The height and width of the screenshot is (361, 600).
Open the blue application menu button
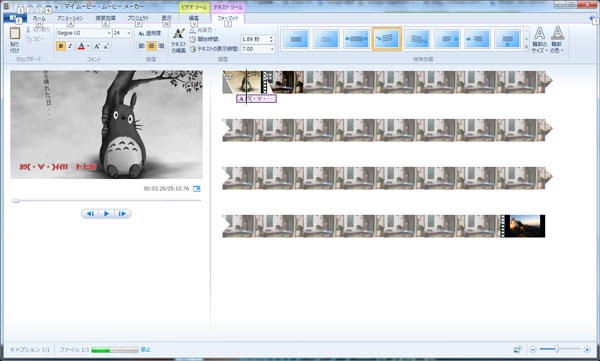tap(15, 18)
